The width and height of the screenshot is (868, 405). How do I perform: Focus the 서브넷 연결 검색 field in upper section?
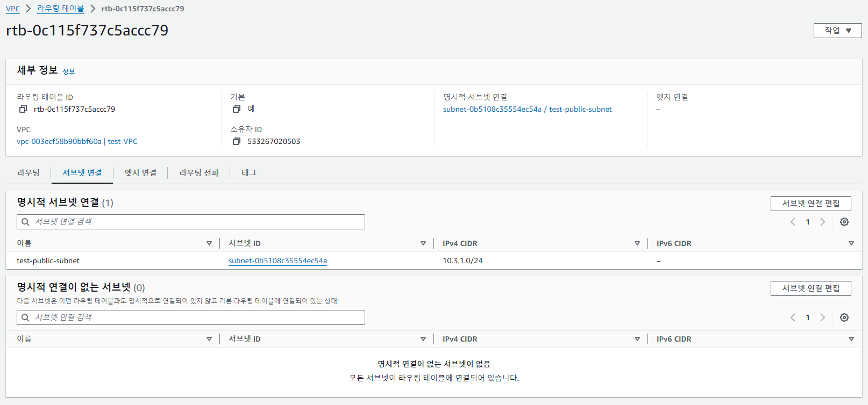click(x=191, y=222)
